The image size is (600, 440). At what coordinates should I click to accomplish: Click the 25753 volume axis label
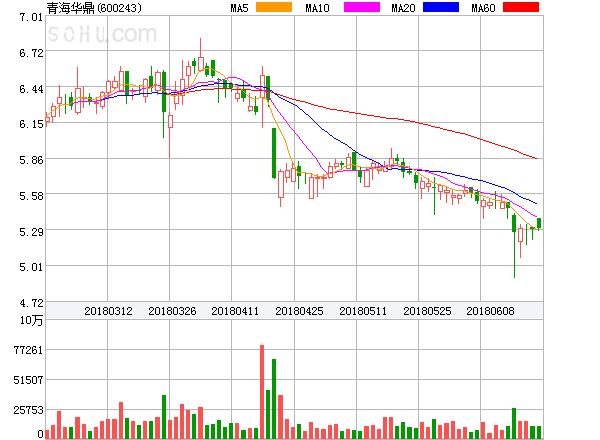click(x=28, y=411)
